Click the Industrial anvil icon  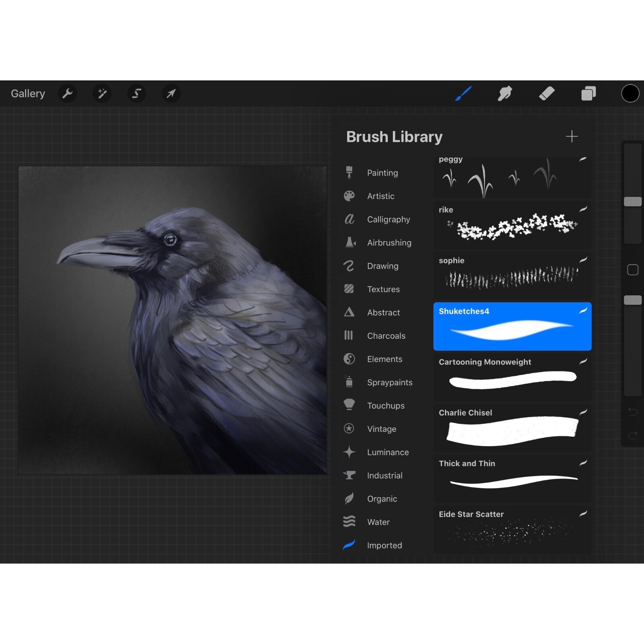click(349, 475)
